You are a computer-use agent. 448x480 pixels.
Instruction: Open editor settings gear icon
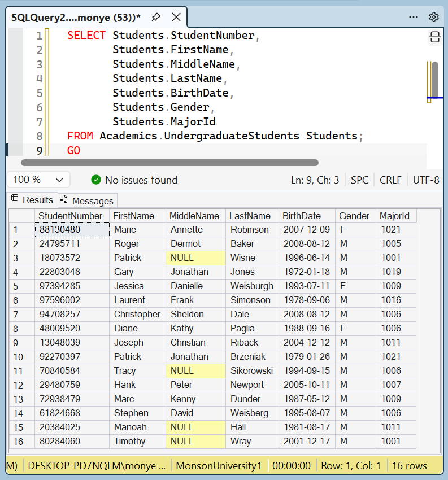coord(434,17)
